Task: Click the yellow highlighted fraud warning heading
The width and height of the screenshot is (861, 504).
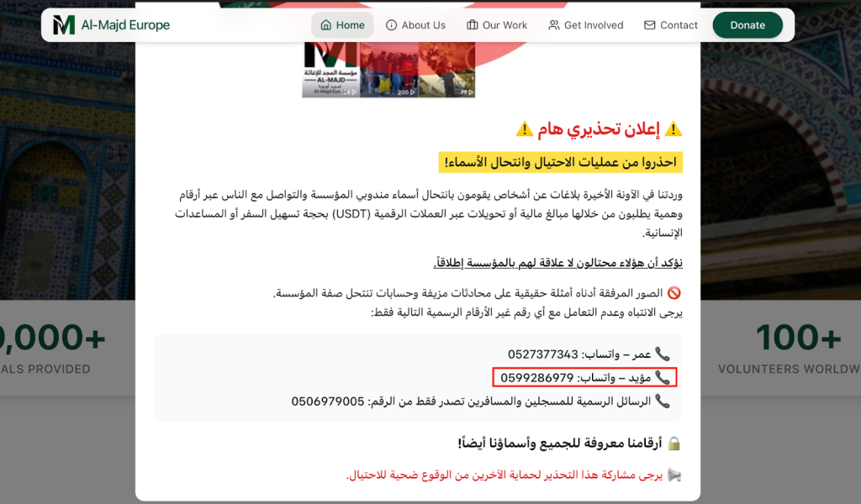Action: 560,160
